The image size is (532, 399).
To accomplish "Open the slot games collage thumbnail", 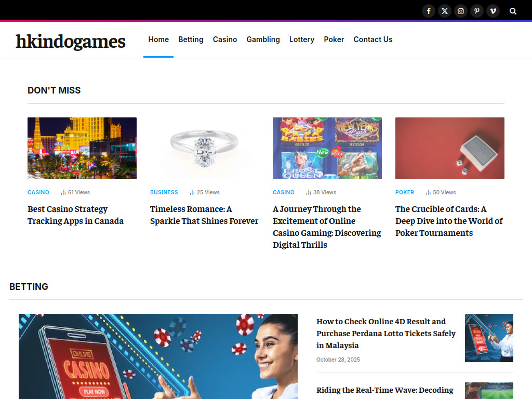I will pos(327,148).
